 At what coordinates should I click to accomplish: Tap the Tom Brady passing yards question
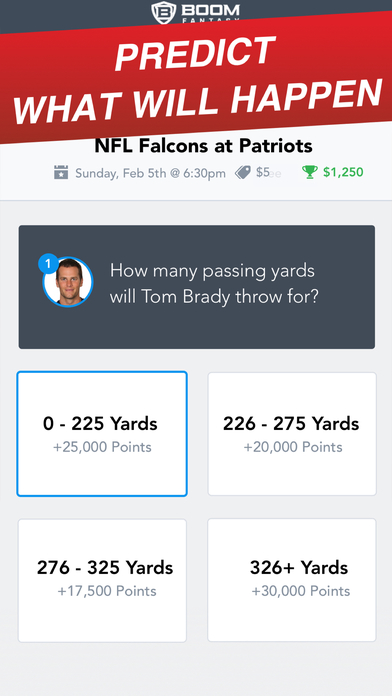[214, 284]
